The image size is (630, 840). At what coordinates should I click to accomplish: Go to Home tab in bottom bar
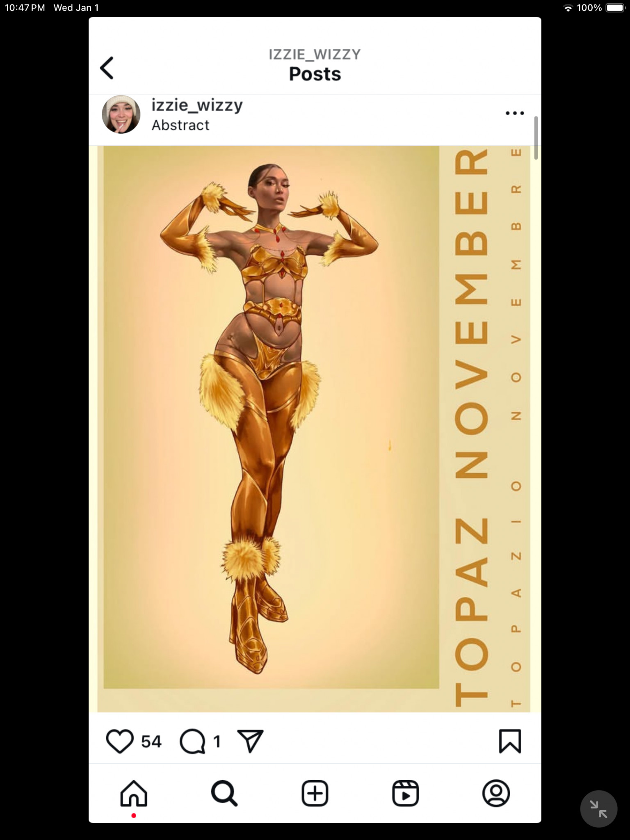pyautogui.click(x=134, y=793)
